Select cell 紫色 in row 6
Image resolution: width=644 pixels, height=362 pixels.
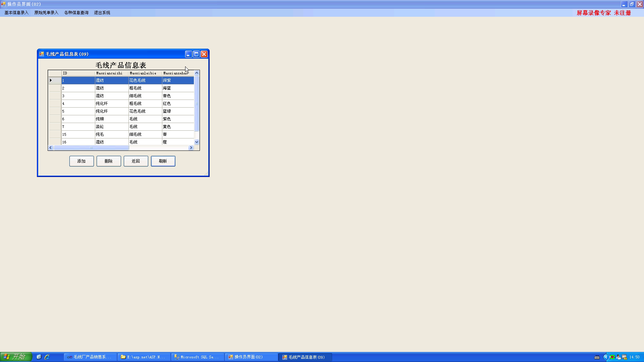pos(178,119)
